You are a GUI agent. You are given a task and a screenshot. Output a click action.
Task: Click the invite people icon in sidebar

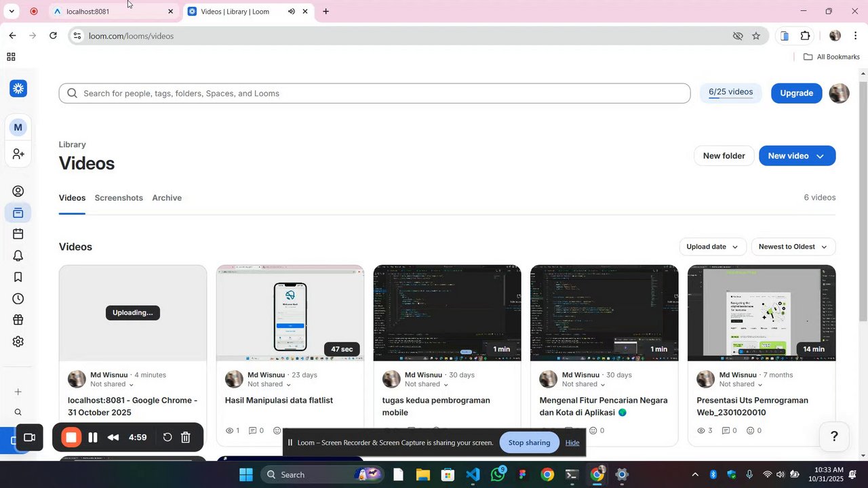18,155
